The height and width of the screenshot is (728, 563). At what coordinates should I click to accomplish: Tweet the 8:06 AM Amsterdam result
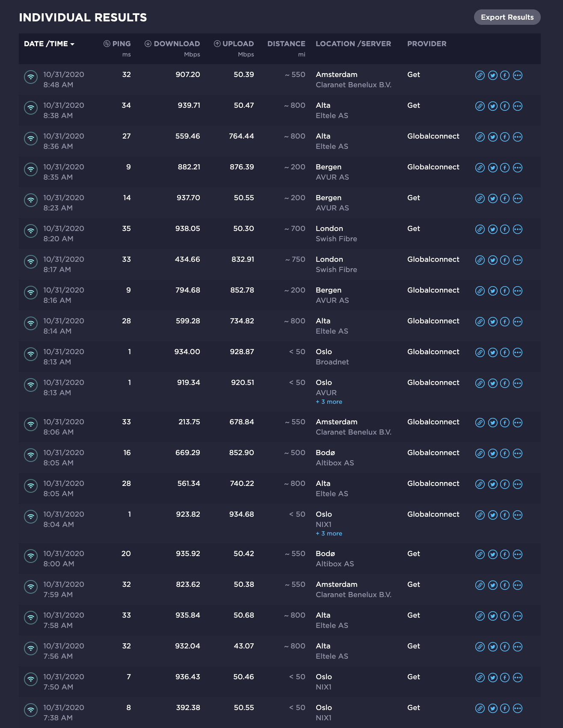pyautogui.click(x=493, y=423)
